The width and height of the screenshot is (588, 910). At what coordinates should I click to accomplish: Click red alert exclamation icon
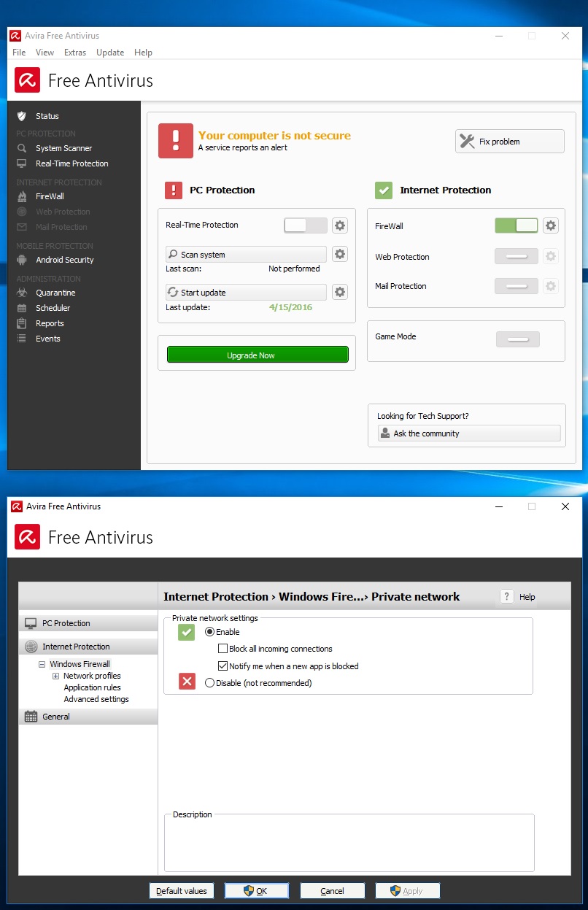pyautogui.click(x=176, y=141)
